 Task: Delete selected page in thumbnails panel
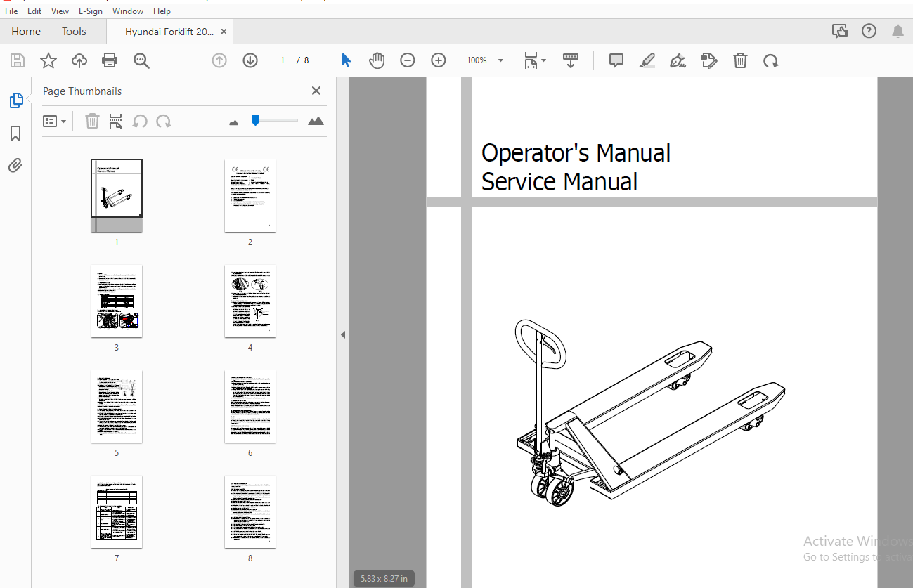(x=92, y=122)
